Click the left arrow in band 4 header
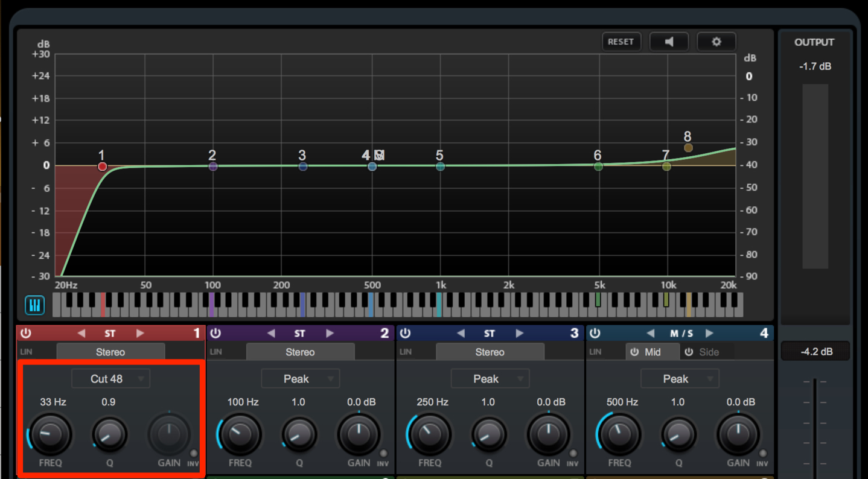 [x=651, y=333]
